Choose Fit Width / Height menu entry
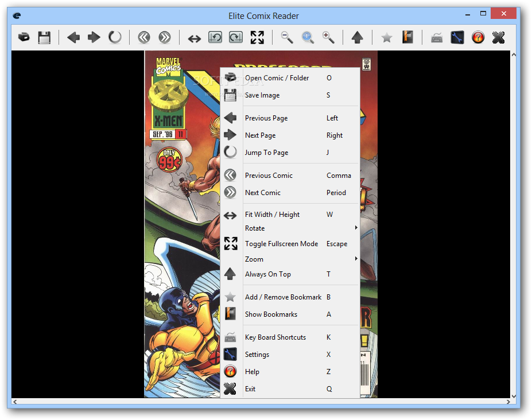Screen dimensions: 532x420 (290, 215)
